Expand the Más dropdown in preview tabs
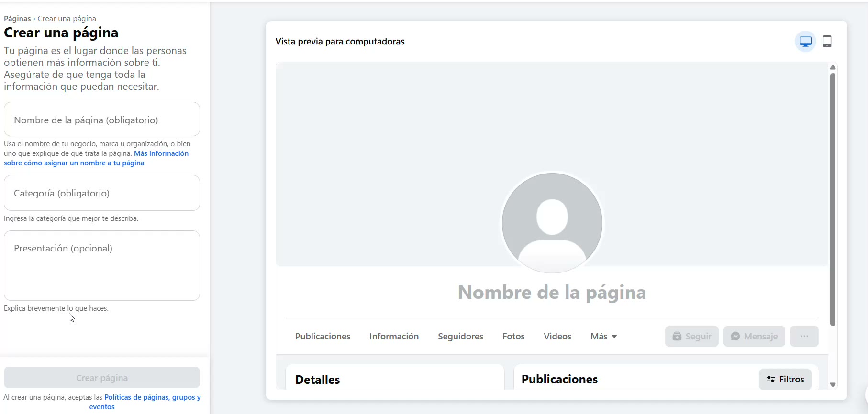868x414 pixels. pyautogui.click(x=604, y=337)
